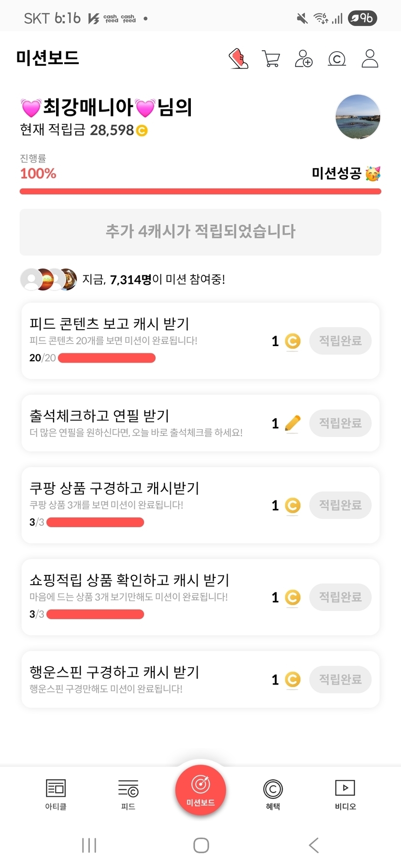Viewport: 401px width, 868px height.
Task: Tap coin icon on feed content mission
Action: click(292, 341)
